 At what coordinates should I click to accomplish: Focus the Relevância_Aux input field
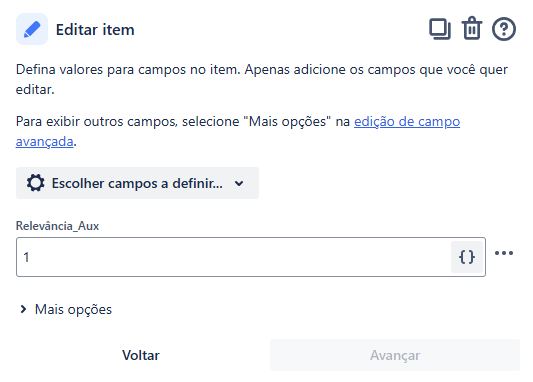(x=234, y=257)
